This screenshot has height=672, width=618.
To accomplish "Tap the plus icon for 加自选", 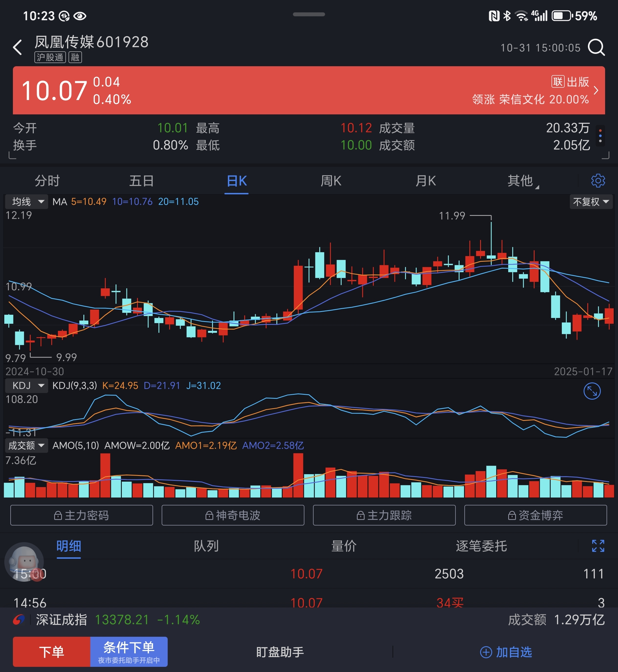I will 486,652.
